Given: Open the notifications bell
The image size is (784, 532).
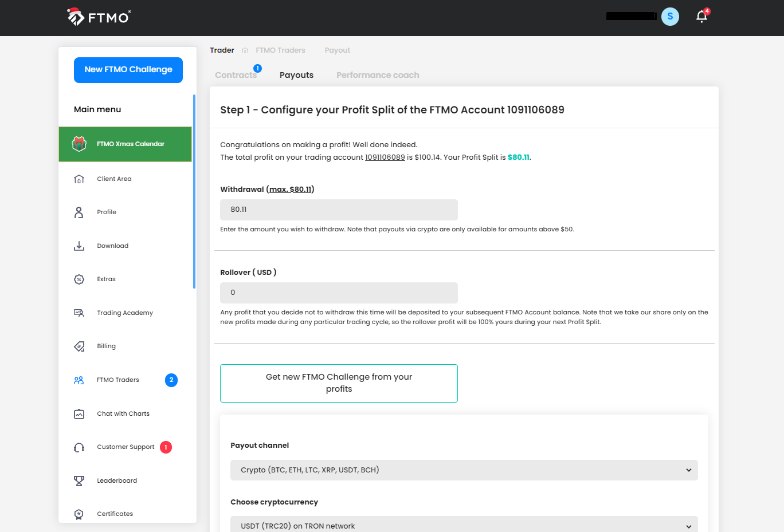Looking at the screenshot, I should (701, 17).
